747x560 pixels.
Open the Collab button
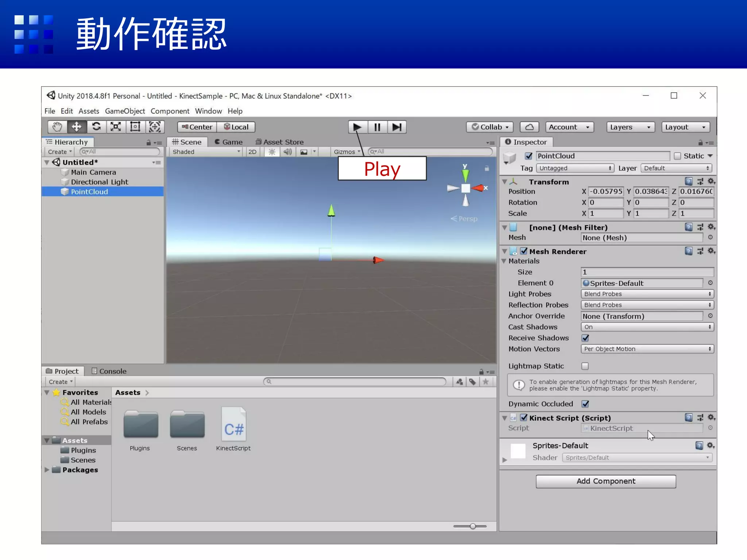(490, 127)
